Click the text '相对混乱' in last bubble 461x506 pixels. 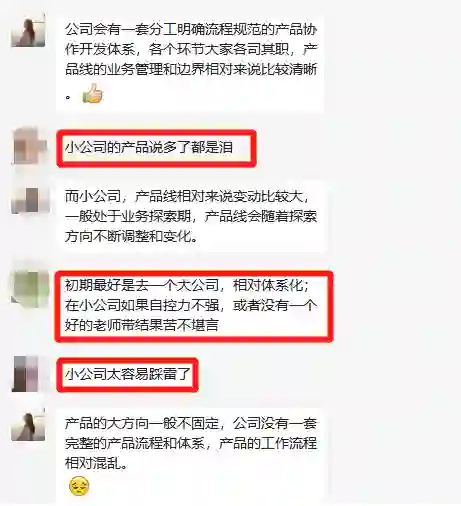93,464
